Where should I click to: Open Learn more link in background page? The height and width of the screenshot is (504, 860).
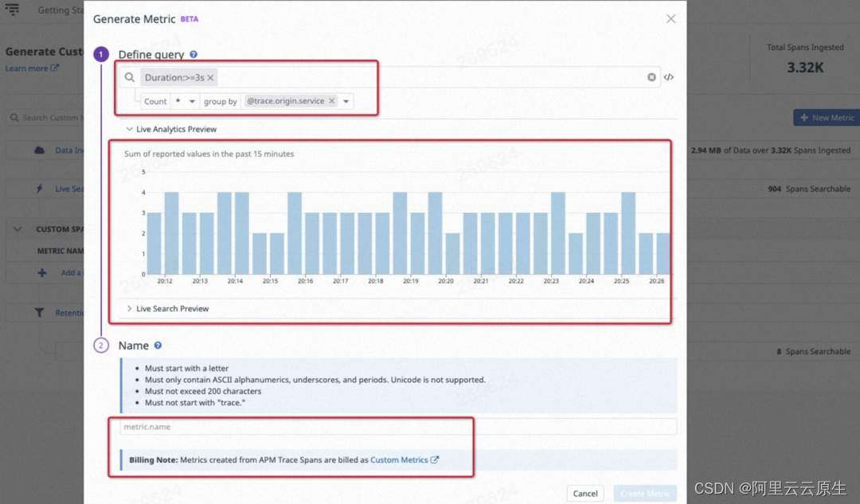tap(32, 68)
